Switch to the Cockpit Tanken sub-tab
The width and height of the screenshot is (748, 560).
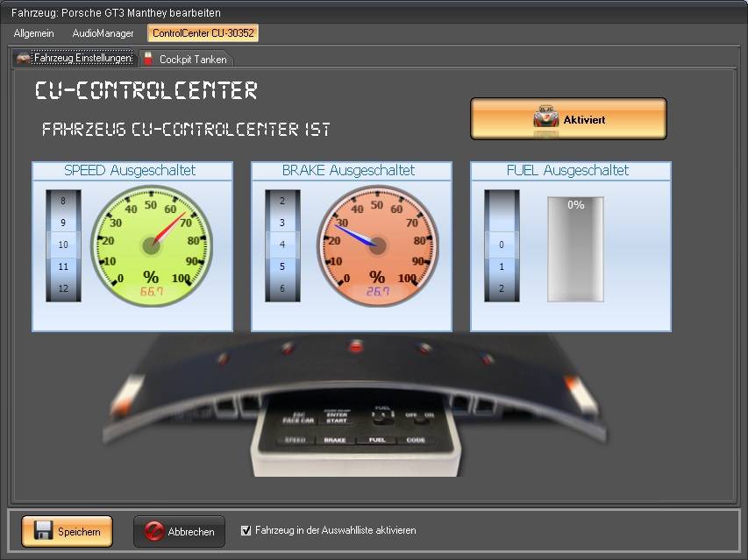186,59
